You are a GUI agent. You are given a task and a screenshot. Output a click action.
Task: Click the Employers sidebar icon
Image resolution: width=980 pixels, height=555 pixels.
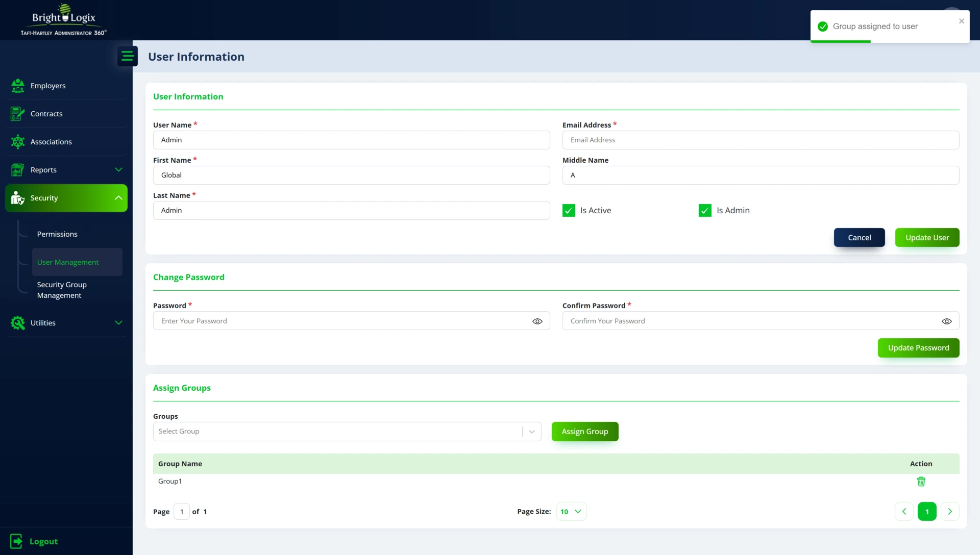tap(18, 86)
